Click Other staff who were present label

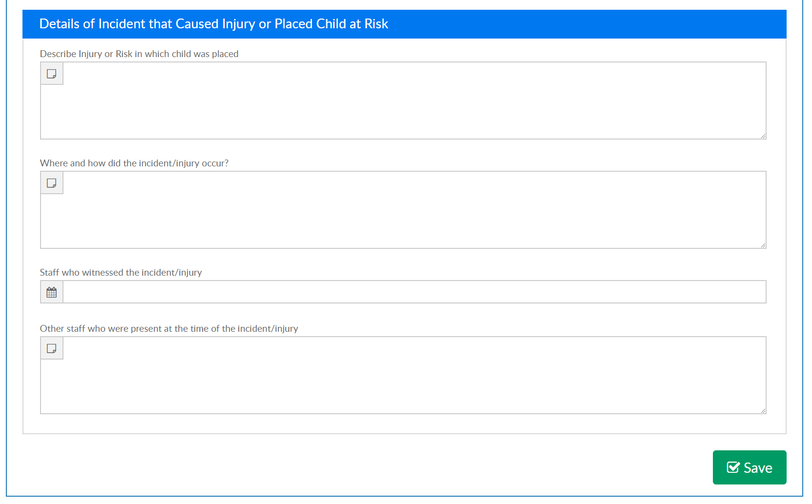point(169,328)
